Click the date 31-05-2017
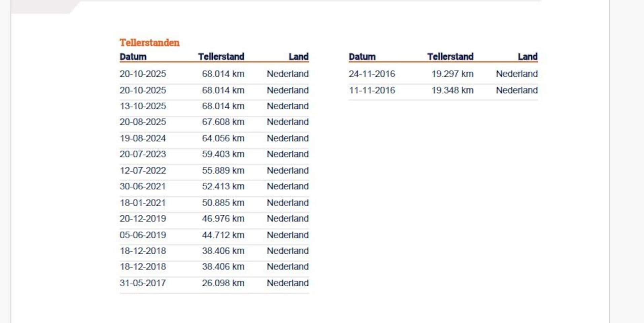The image size is (644, 323). point(143,283)
